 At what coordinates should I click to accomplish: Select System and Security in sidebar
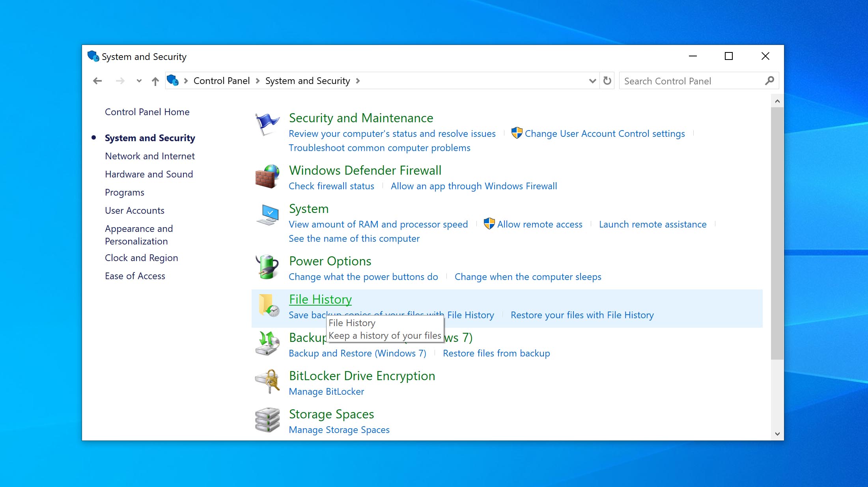pos(150,138)
